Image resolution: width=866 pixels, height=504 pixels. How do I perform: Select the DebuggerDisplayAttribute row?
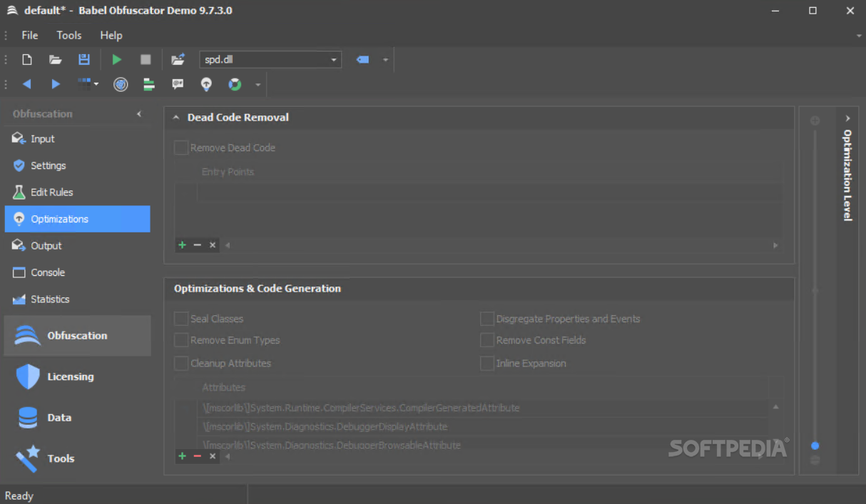(x=484, y=426)
